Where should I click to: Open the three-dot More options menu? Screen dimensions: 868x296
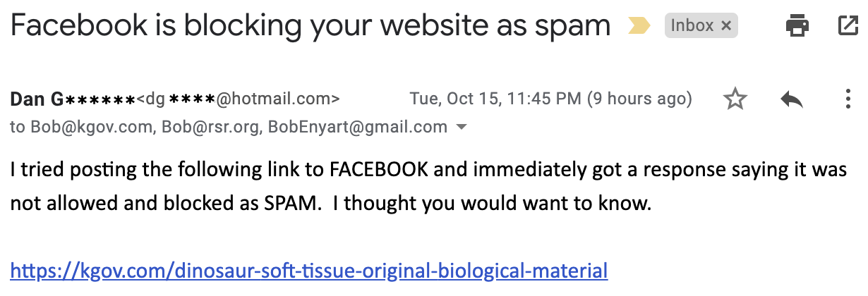pyautogui.click(x=848, y=99)
